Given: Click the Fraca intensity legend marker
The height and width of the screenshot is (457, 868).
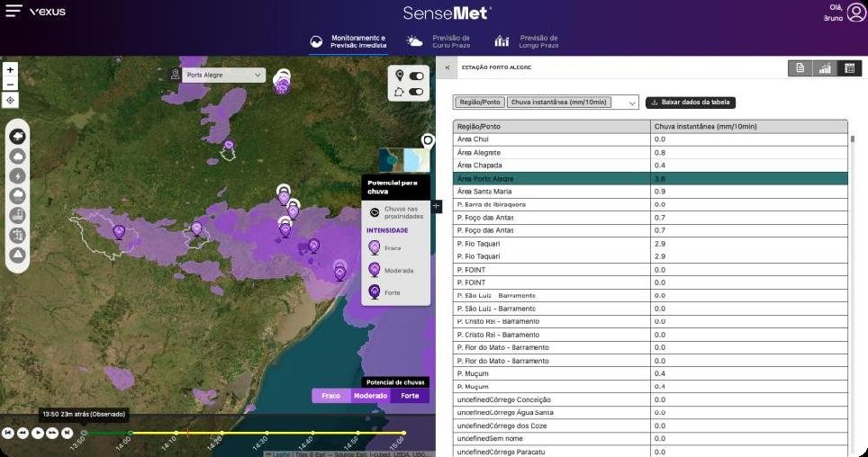Looking at the screenshot, I should tap(375, 248).
